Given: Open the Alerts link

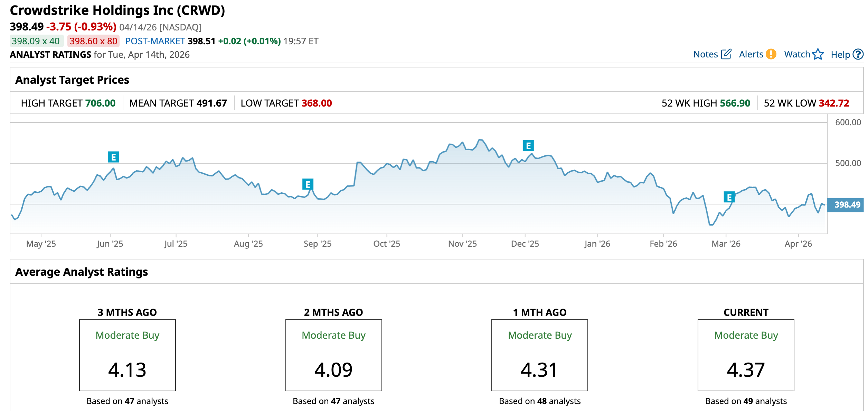Looking at the screenshot, I should [751, 54].
